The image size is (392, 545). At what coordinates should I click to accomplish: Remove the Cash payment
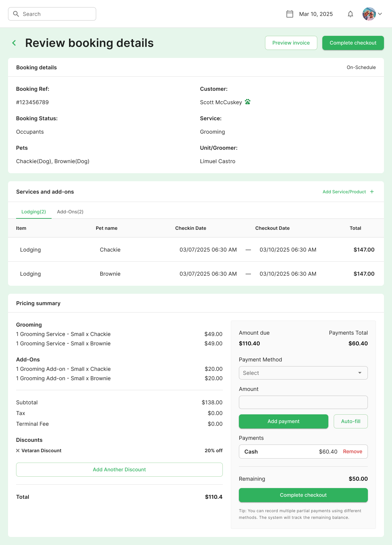click(352, 452)
